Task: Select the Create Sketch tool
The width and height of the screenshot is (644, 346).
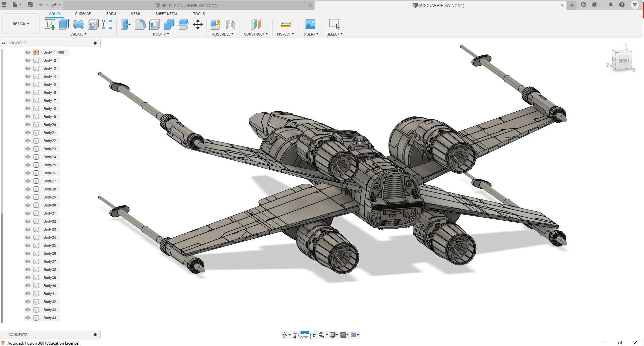Action: 50,24
